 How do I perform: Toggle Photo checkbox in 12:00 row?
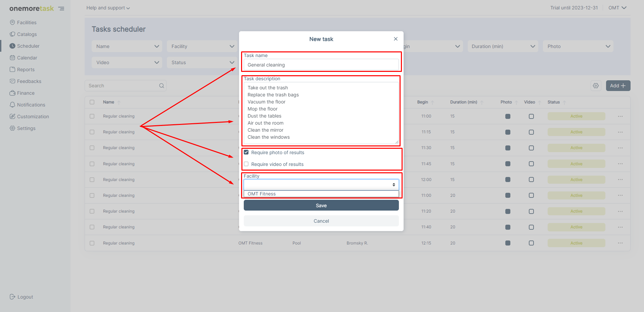point(508,180)
